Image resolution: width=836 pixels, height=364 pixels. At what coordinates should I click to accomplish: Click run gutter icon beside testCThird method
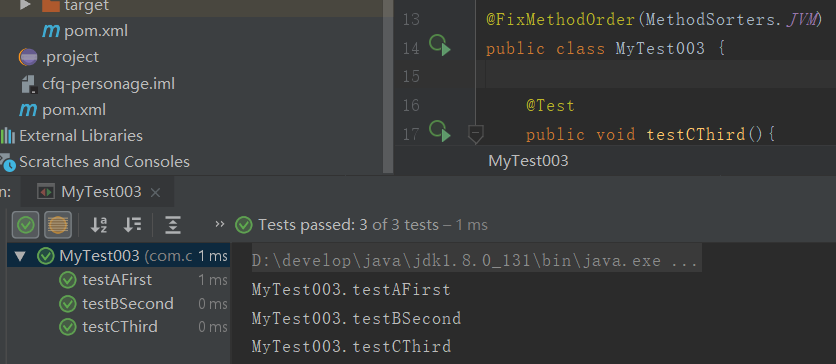440,132
